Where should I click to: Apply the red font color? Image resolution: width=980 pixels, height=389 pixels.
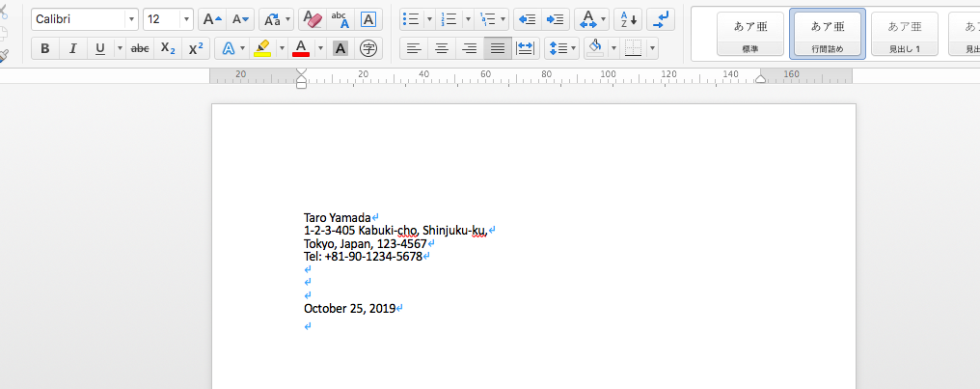301,48
